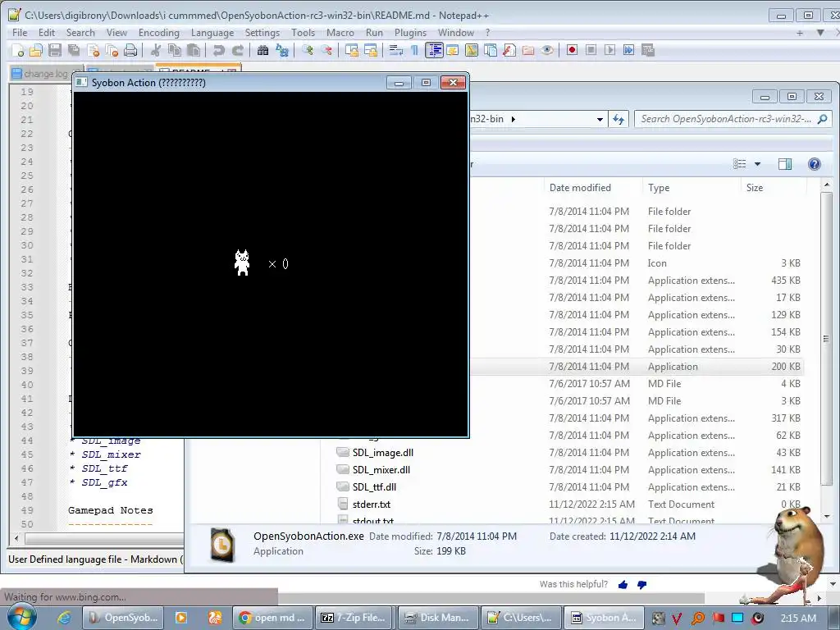
Task: Click the Explorer search box
Action: [733, 119]
